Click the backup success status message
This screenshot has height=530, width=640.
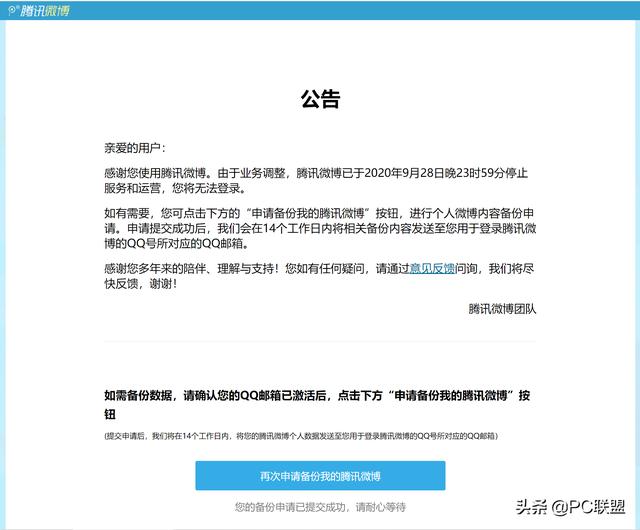point(320,507)
